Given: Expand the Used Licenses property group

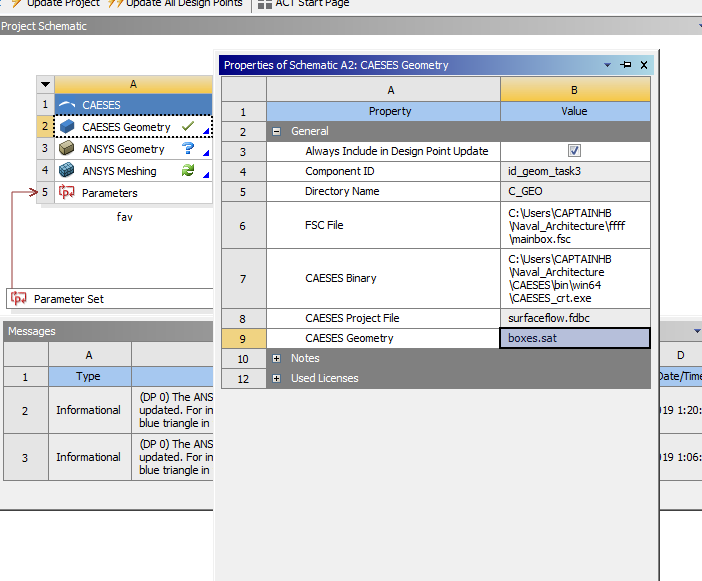Looking at the screenshot, I should pos(277,379).
